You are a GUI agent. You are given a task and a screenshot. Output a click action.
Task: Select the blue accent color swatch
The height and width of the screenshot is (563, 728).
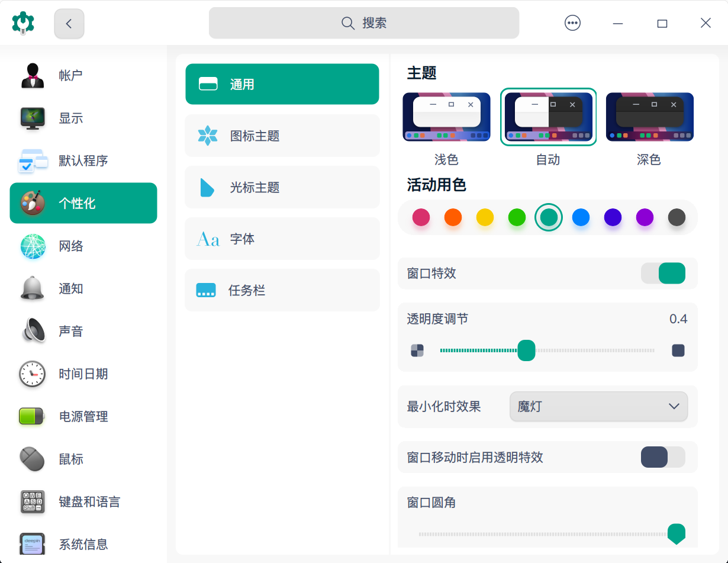[581, 217]
